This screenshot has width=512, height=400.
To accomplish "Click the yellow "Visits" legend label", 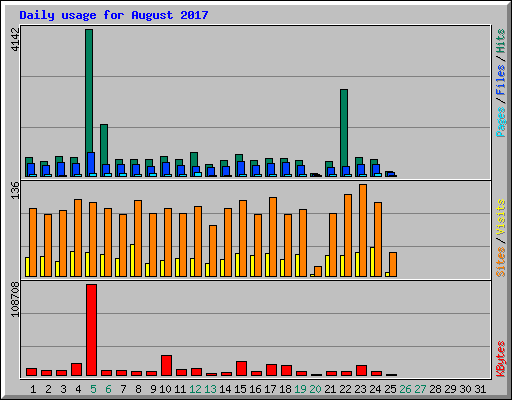I will pyautogui.click(x=501, y=217).
